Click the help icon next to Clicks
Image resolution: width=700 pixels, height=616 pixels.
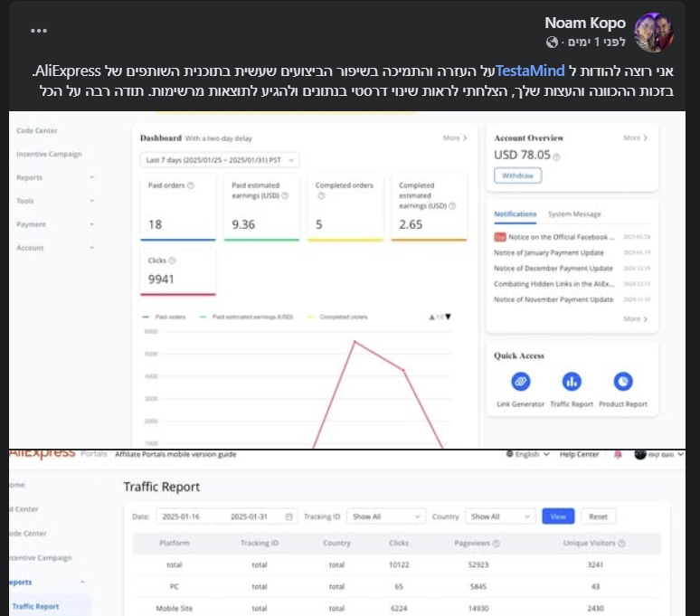[172, 261]
